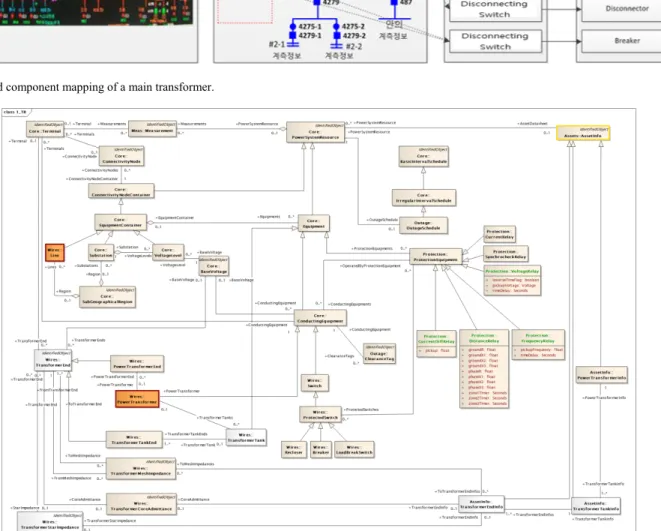Select the Wires::TransformerEnd box
Image resolution: width=661 pixels, height=531 pixels.
click(53, 360)
